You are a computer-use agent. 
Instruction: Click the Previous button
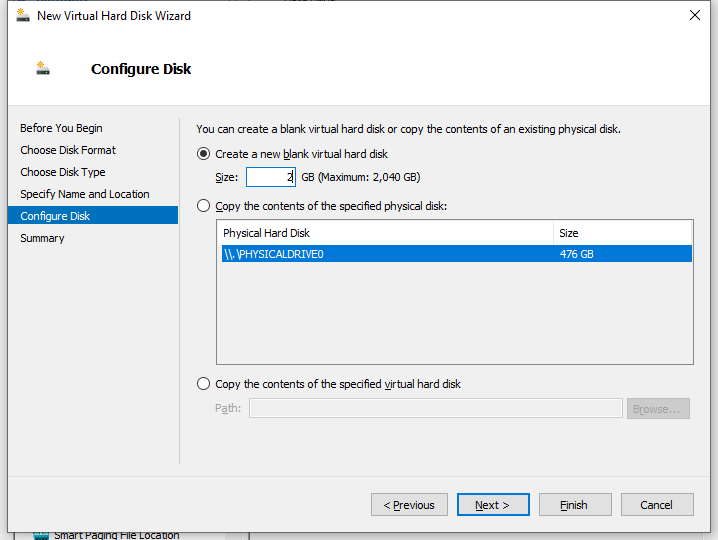point(409,504)
